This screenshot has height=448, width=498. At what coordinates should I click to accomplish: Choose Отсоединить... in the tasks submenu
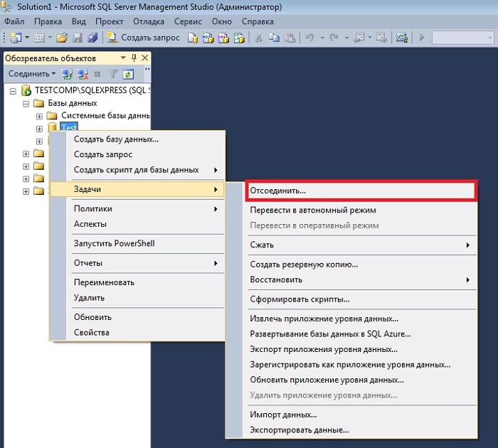click(361, 191)
